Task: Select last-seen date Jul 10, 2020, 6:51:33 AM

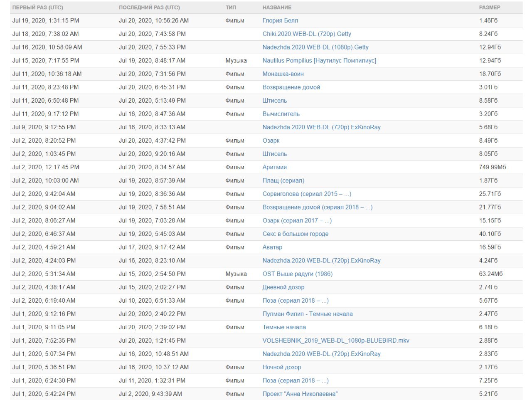Action: (152, 300)
